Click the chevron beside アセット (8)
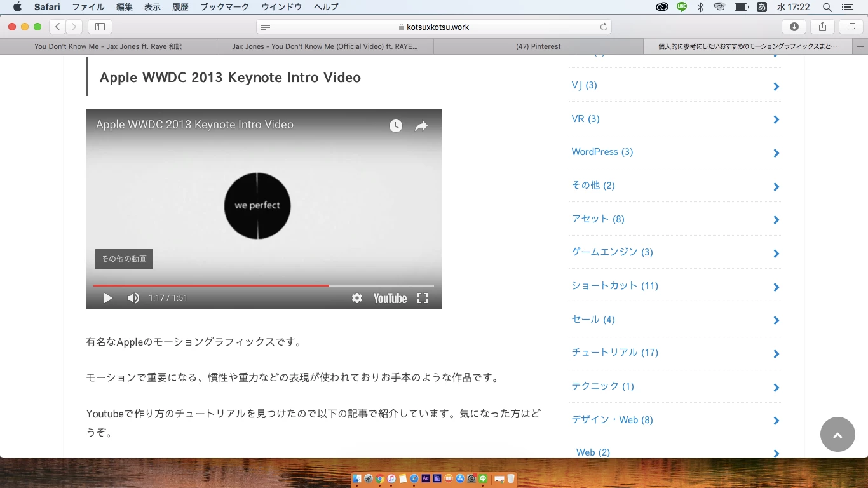This screenshot has width=868, height=488. [x=776, y=220]
